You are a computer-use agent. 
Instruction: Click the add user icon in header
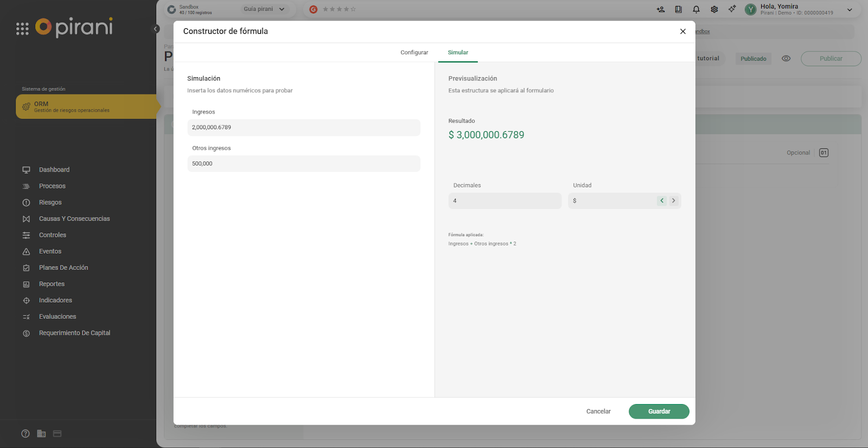pyautogui.click(x=660, y=9)
